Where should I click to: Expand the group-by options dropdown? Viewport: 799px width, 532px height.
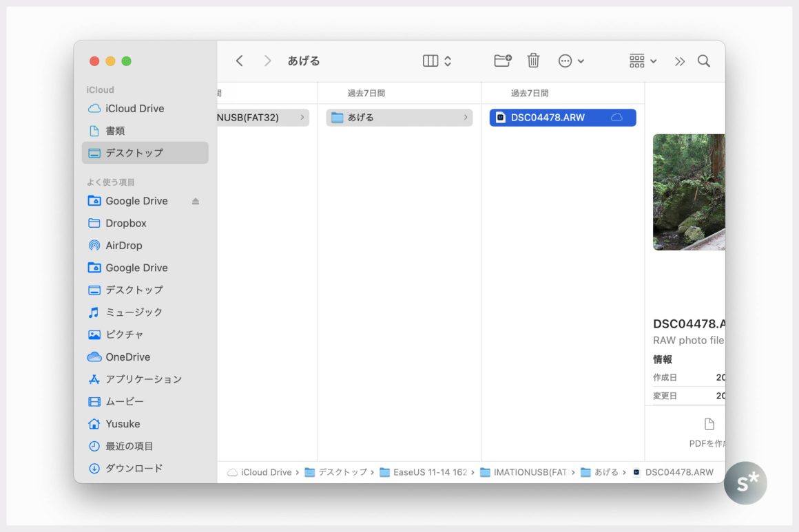643,61
